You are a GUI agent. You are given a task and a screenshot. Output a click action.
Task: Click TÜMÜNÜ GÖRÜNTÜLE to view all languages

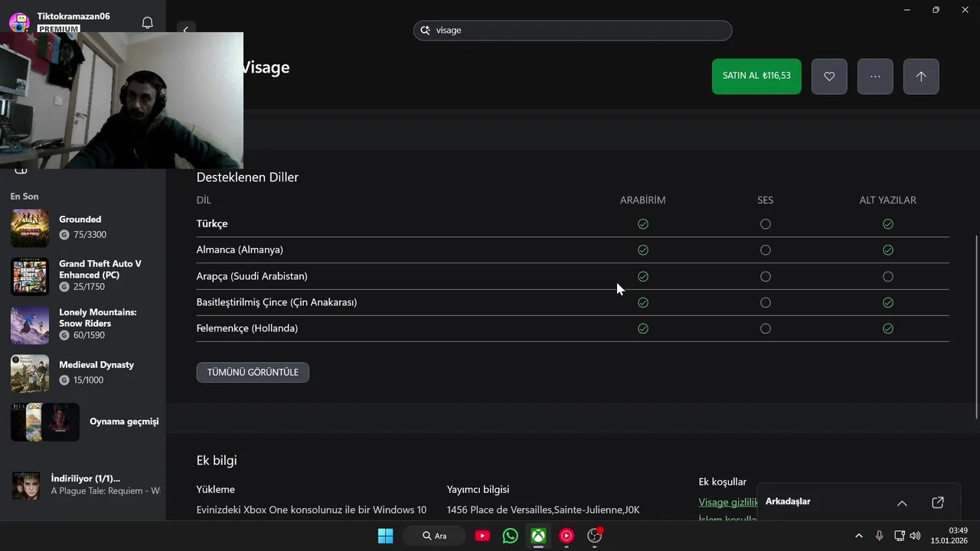[x=253, y=373]
